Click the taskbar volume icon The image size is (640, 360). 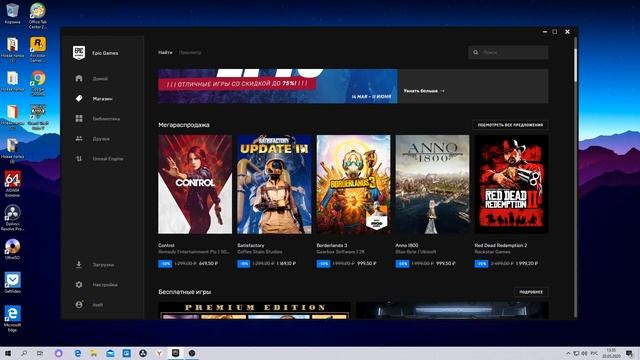coord(584,353)
